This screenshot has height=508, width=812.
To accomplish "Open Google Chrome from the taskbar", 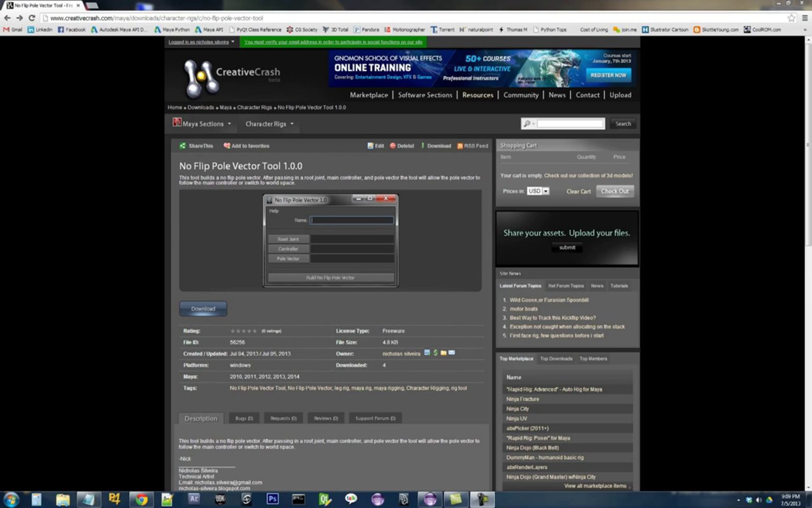I will [141, 500].
